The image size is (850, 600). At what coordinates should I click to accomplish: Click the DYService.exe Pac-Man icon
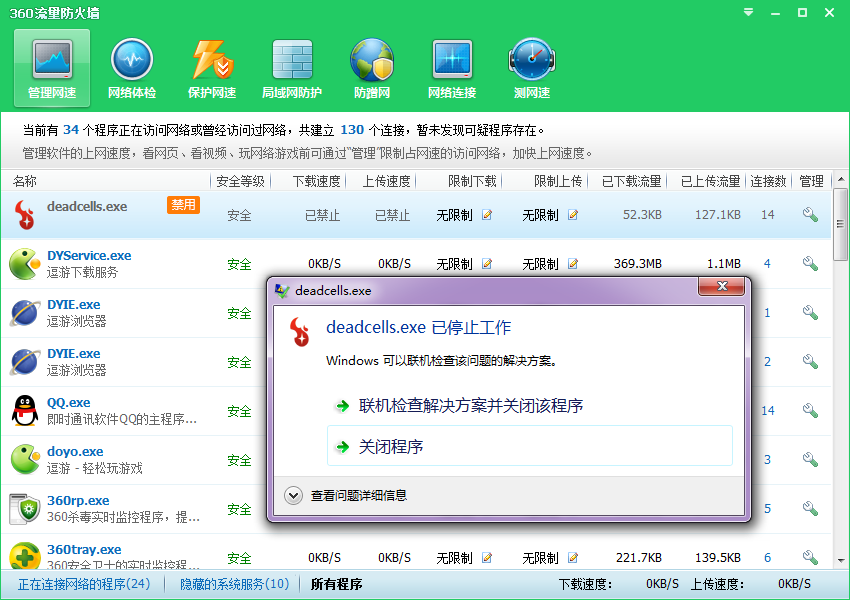25,264
